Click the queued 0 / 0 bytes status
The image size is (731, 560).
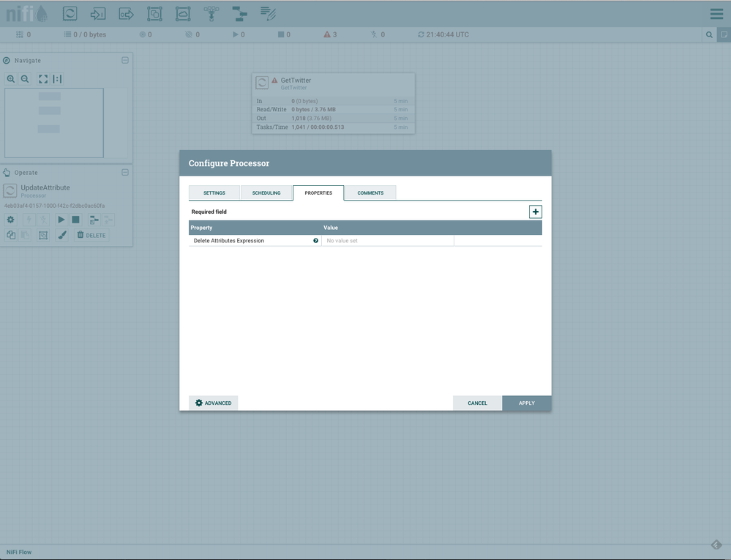[x=86, y=34]
